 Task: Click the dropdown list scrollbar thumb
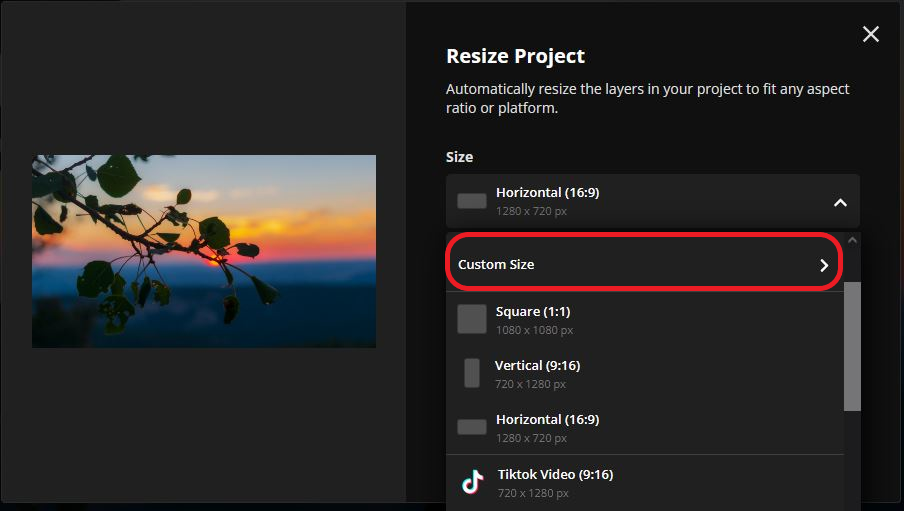coord(852,345)
